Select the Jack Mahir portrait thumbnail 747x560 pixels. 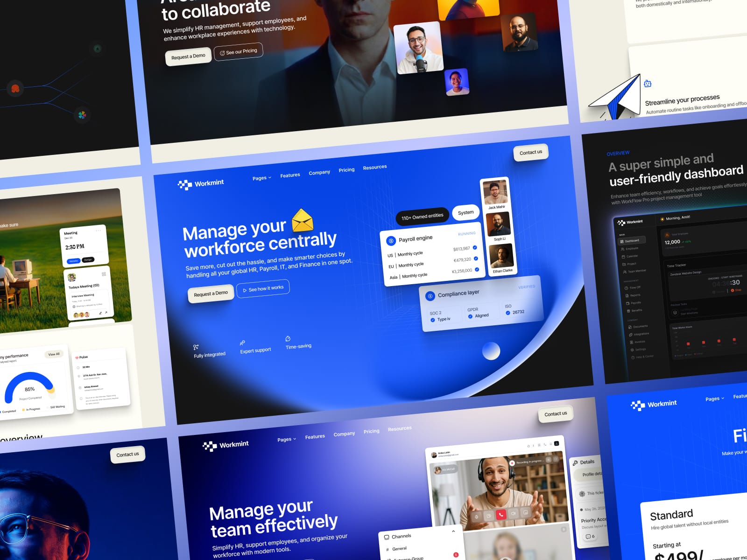pos(495,192)
